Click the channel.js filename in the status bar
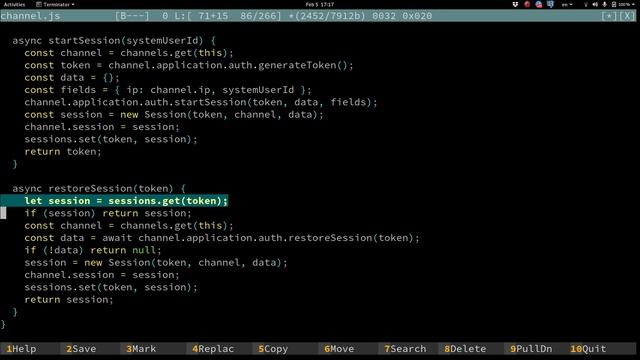The width and height of the screenshot is (640, 360). [x=30, y=16]
